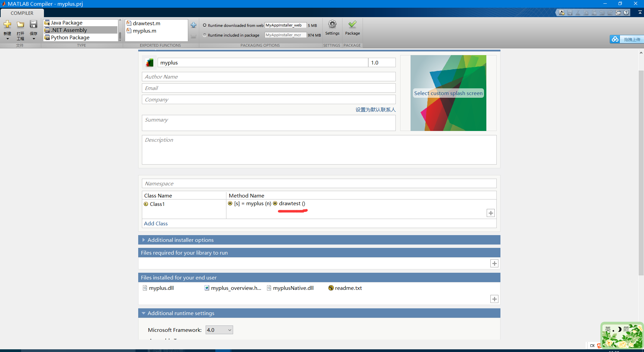Click the cut scissors icon in quick access bar
This screenshot has width=644, height=352.
(x=578, y=13)
